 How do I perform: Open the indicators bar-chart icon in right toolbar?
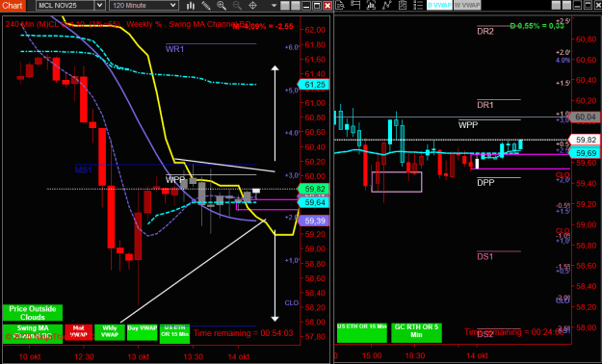371,5
